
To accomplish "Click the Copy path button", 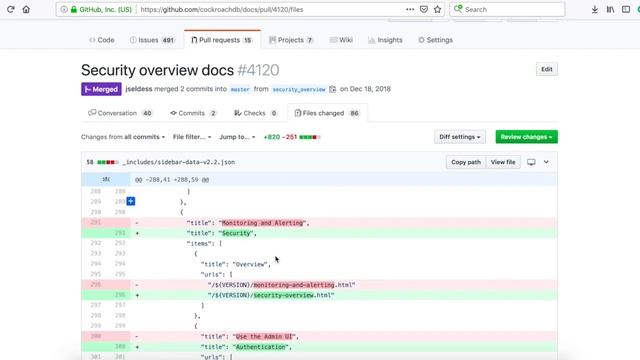I will tap(466, 162).
